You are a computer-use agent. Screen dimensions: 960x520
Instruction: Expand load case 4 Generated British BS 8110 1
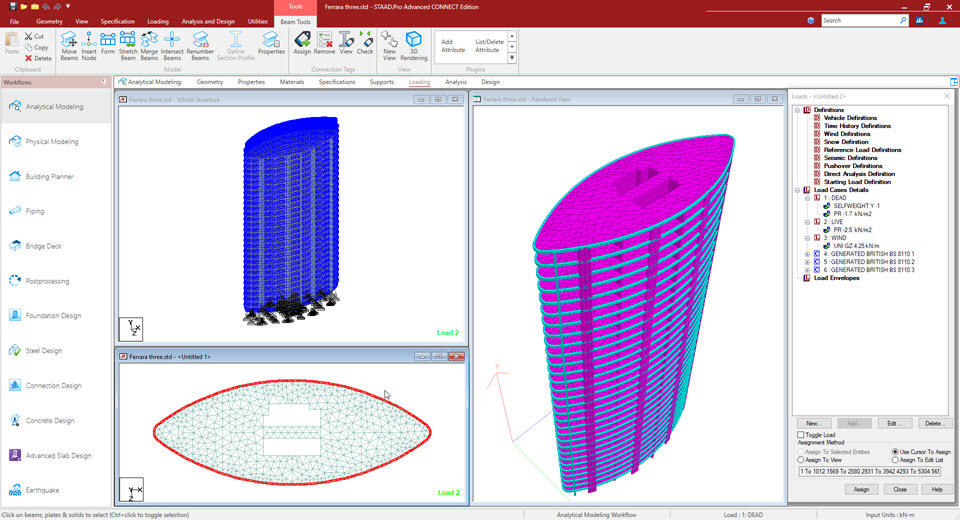coord(808,254)
